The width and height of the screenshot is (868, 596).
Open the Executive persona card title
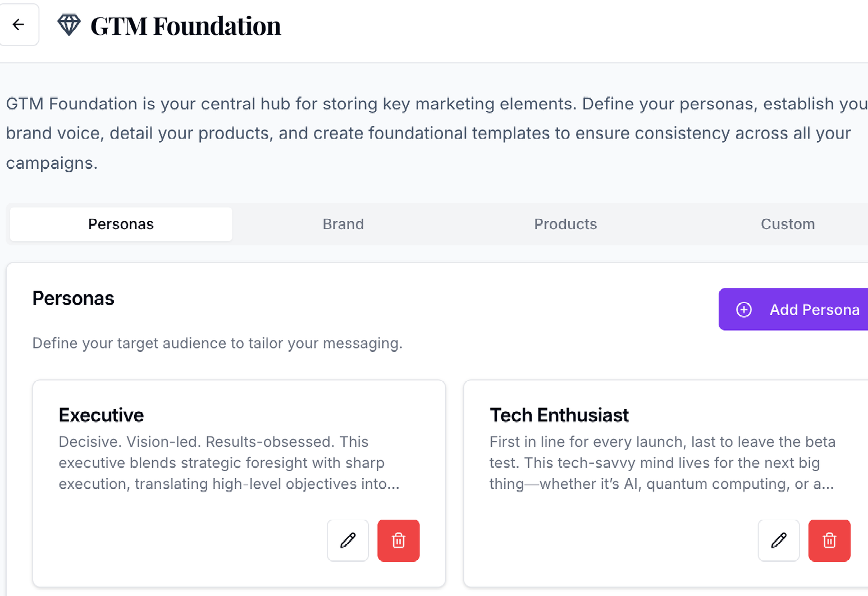point(101,415)
